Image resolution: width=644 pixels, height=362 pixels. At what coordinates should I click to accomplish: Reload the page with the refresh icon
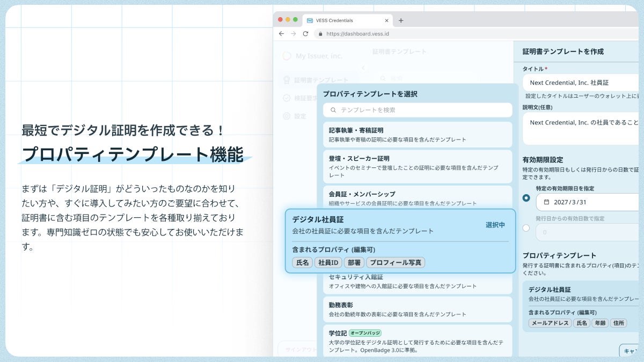coord(305,33)
